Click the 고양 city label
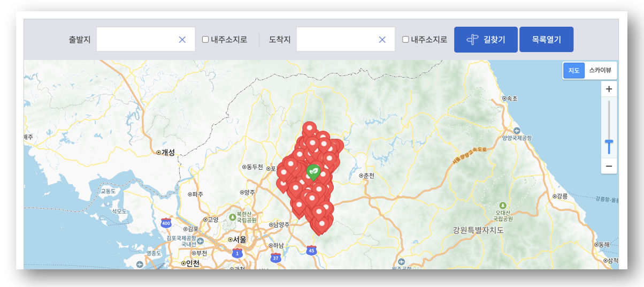Viewport: 644px width, 287px height. coord(212,220)
